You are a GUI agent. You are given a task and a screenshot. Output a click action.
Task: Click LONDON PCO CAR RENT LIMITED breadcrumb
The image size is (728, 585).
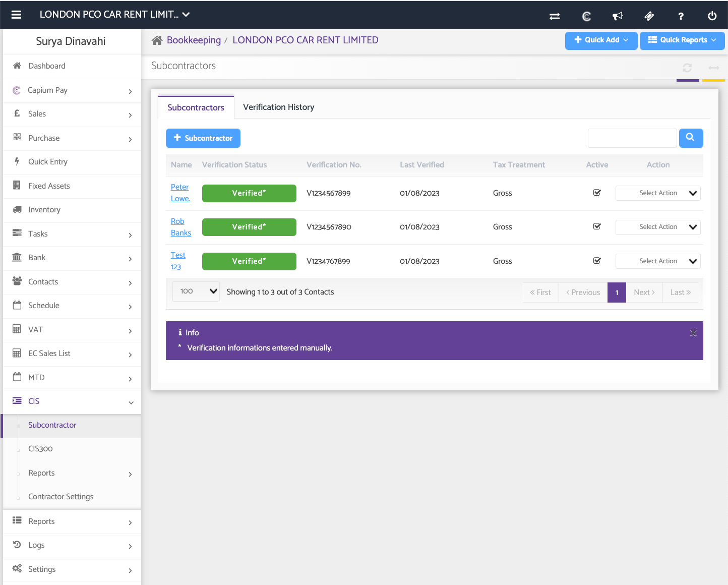(306, 40)
